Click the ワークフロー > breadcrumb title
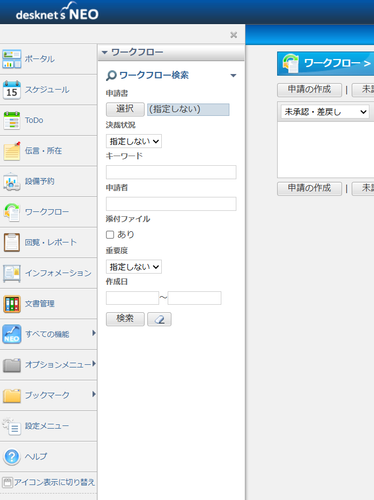Viewport: 374px width, 500px height. point(337,63)
